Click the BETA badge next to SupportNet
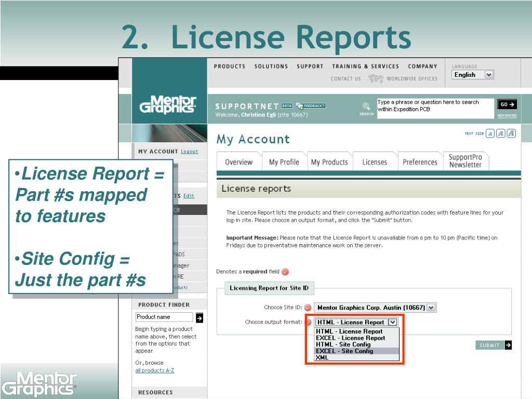 [x=287, y=106]
